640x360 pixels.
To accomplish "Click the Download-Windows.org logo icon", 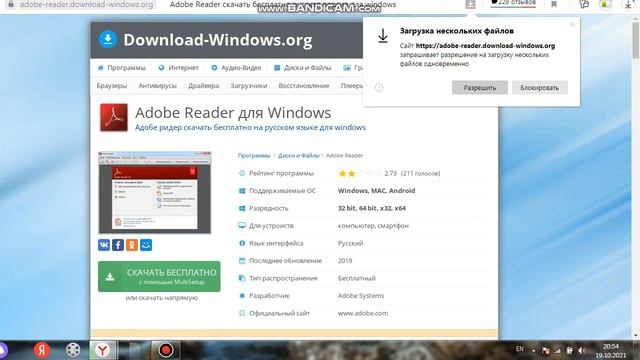I will pos(108,40).
